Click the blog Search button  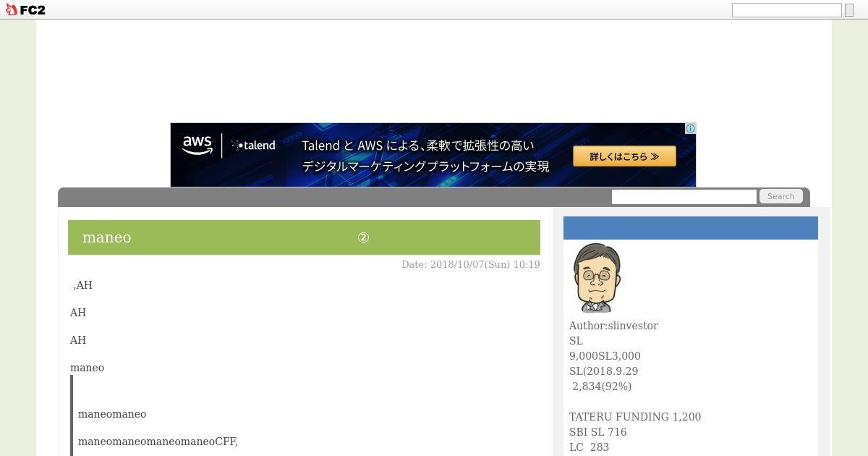point(781,197)
